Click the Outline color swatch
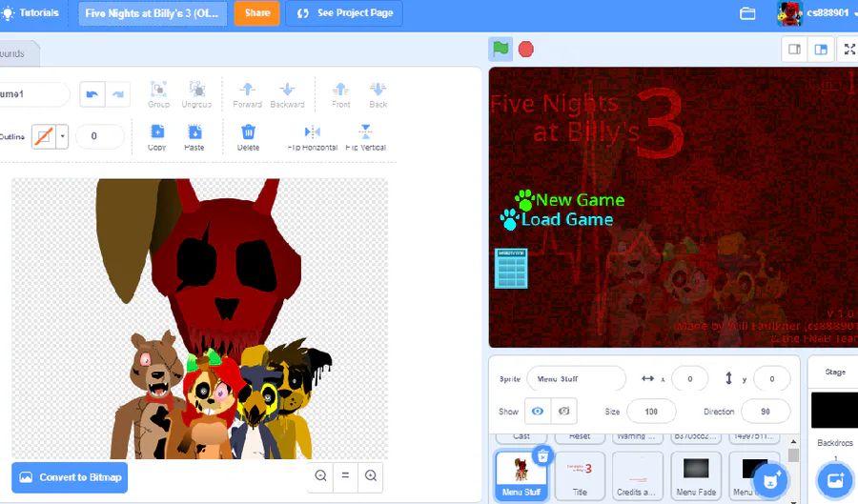This screenshot has height=504, width=858. click(44, 136)
